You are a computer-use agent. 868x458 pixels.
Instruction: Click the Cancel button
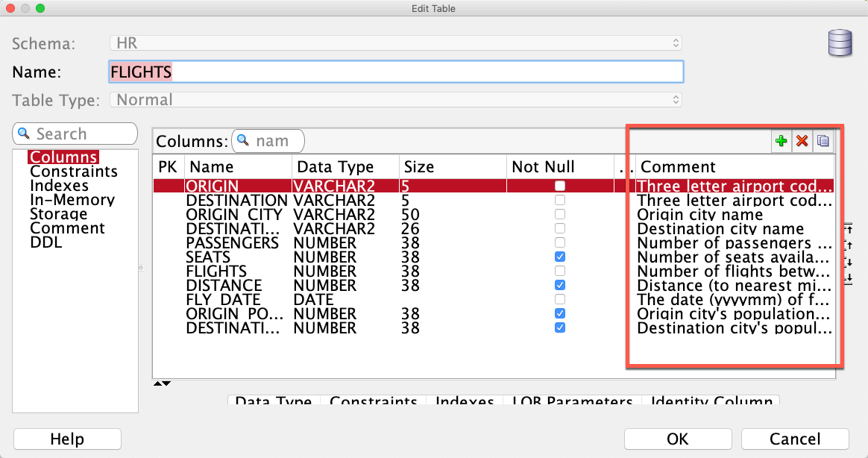pyautogui.click(x=795, y=439)
